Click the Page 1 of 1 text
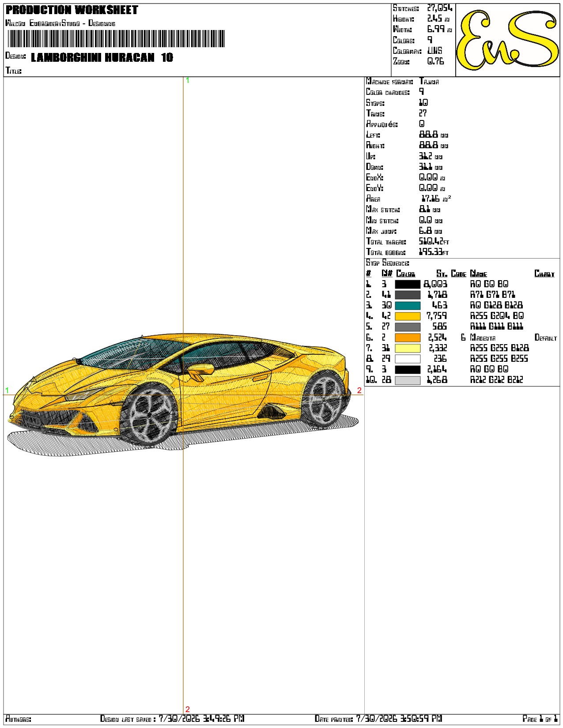This screenshot has height=728, width=563. point(540,719)
